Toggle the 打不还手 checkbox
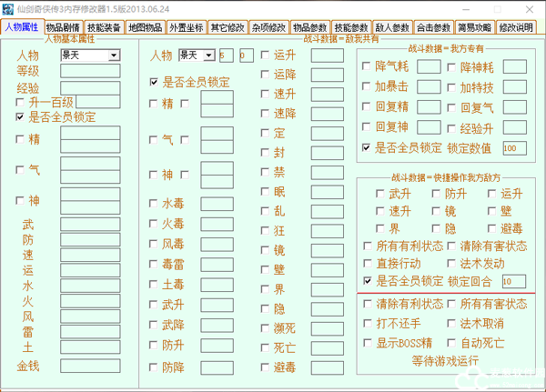This screenshot has width=546, height=392. click(x=368, y=324)
